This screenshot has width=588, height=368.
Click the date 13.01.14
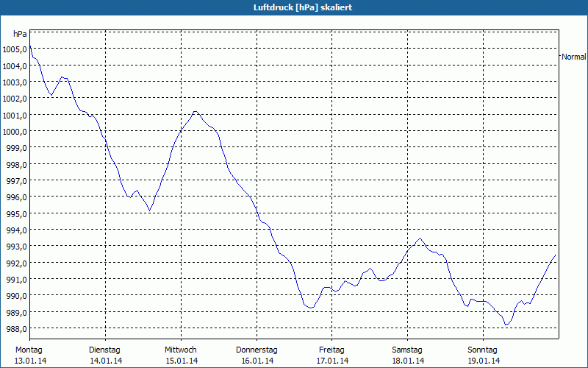coord(30,361)
